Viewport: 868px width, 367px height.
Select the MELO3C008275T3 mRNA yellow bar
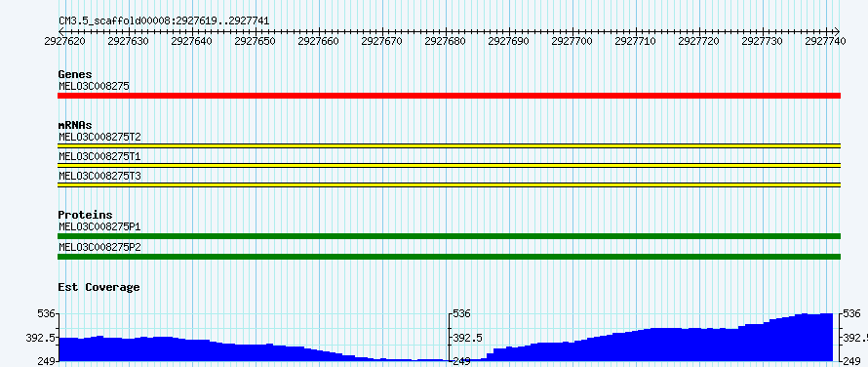tap(449, 185)
